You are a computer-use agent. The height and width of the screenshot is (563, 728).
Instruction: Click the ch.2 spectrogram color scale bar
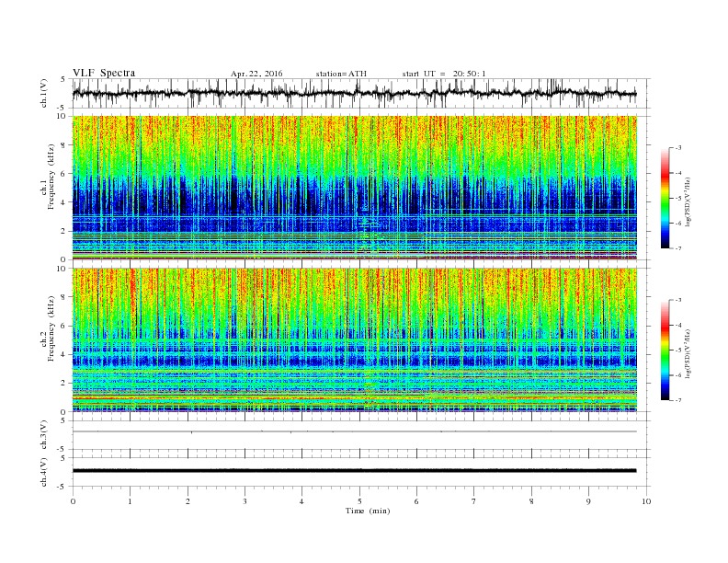665,350
